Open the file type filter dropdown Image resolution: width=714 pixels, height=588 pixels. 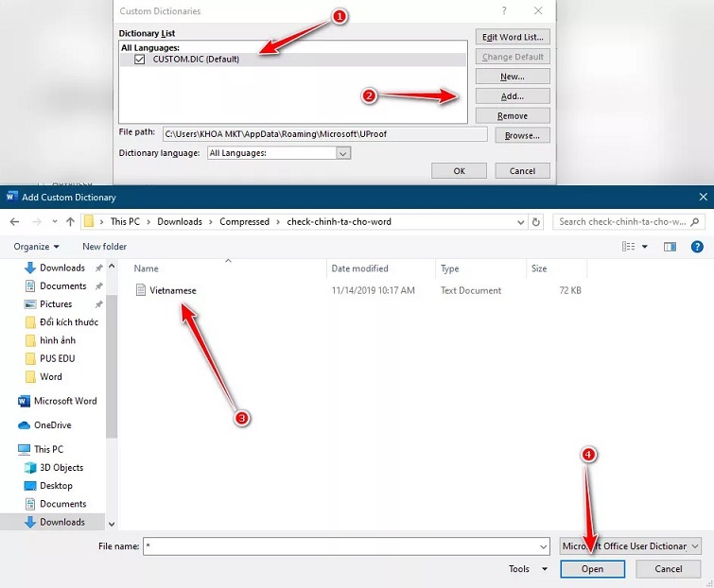coord(629,546)
